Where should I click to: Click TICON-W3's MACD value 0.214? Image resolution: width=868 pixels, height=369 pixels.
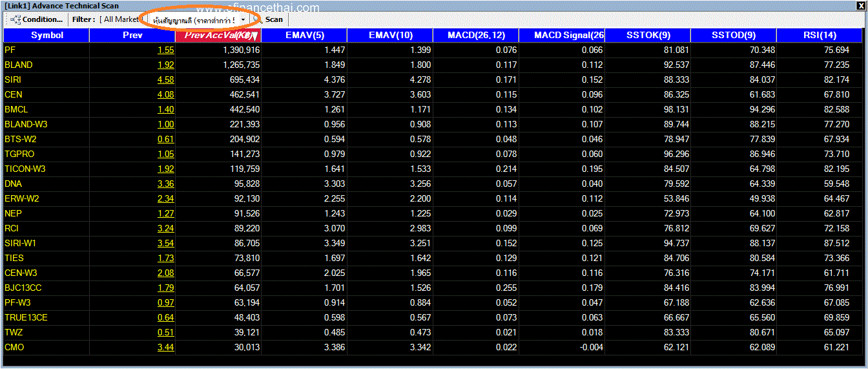(x=506, y=169)
